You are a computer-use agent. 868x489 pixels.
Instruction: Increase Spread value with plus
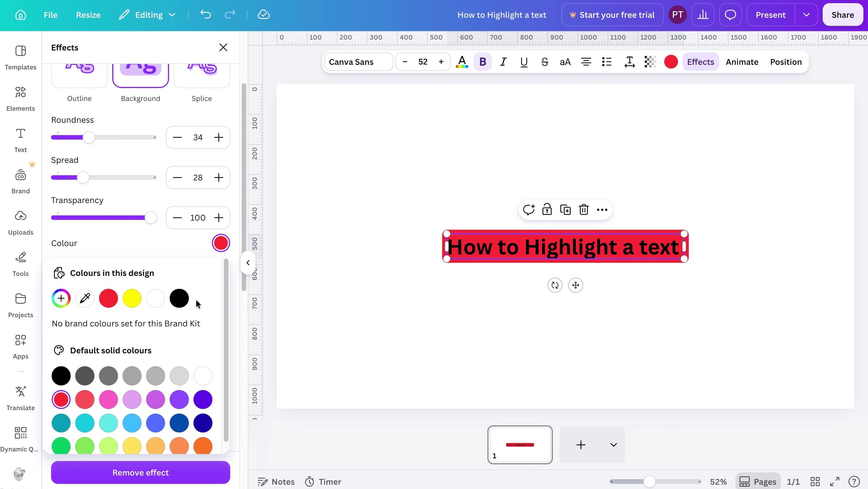click(219, 178)
